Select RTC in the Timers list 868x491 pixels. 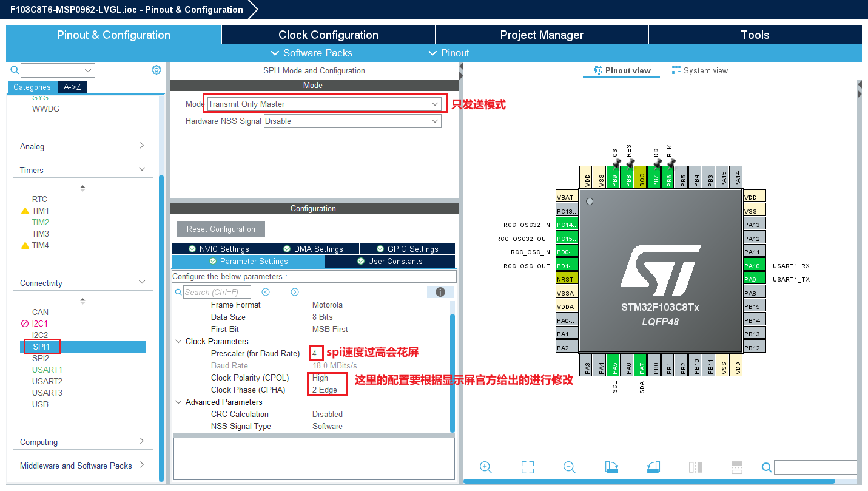coord(39,199)
